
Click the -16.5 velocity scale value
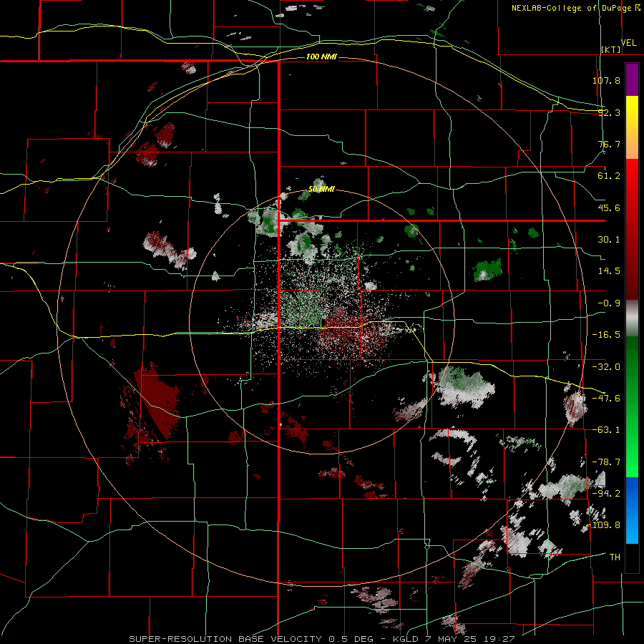pyautogui.click(x=606, y=335)
